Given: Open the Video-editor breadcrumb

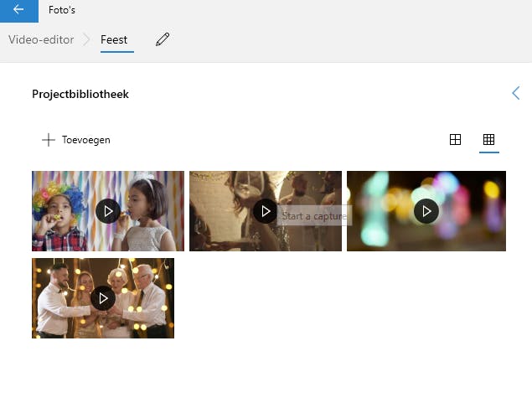Looking at the screenshot, I should [41, 39].
